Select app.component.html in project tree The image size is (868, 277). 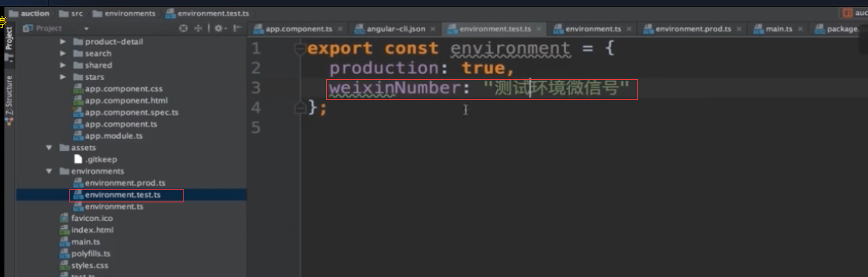[120, 100]
